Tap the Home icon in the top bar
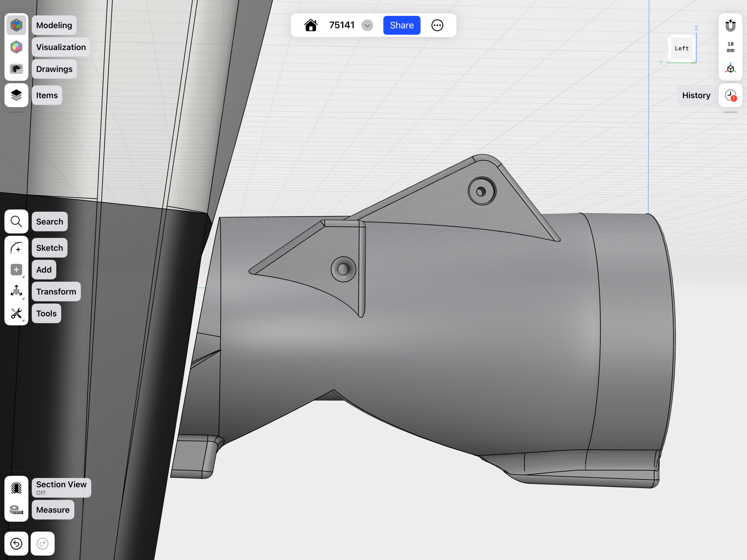This screenshot has height=560, width=747. click(311, 25)
